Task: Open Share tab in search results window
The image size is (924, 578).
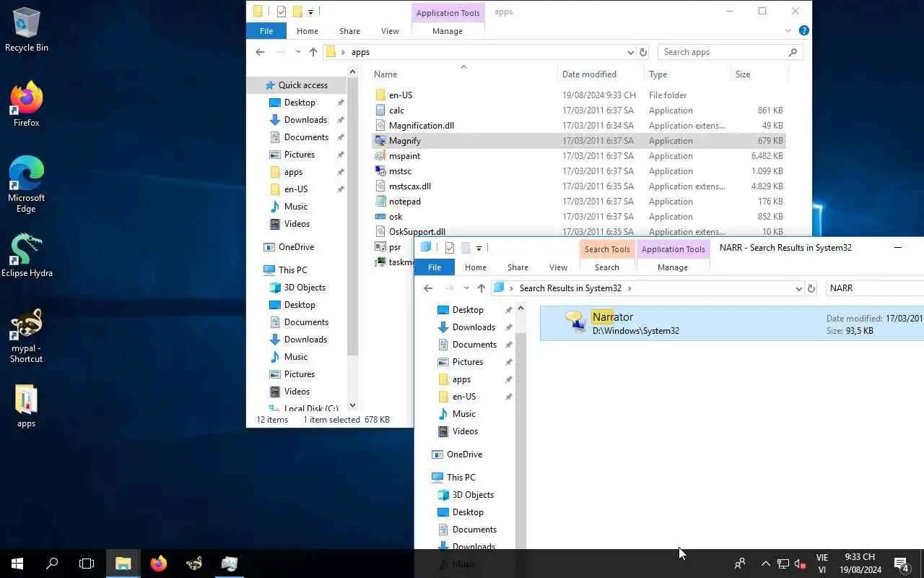Action: click(518, 267)
